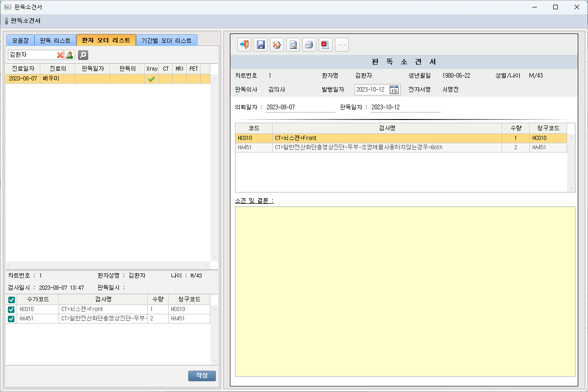
Task: Uncheck the HC010 row checkbox
Action: pyautogui.click(x=12, y=309)
